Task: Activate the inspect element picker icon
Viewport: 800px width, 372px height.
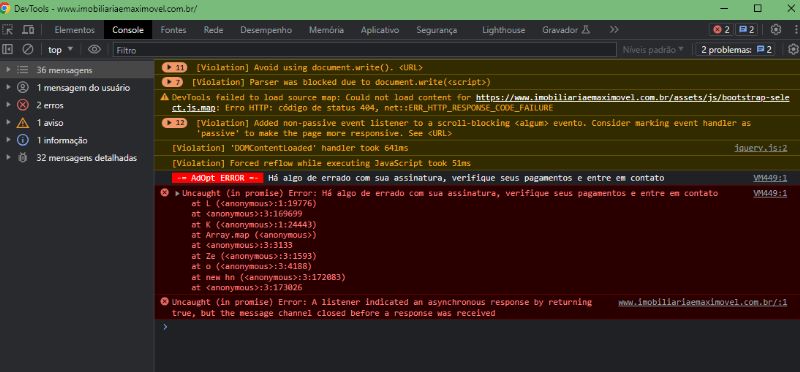Action: click(x=7, y=30)
